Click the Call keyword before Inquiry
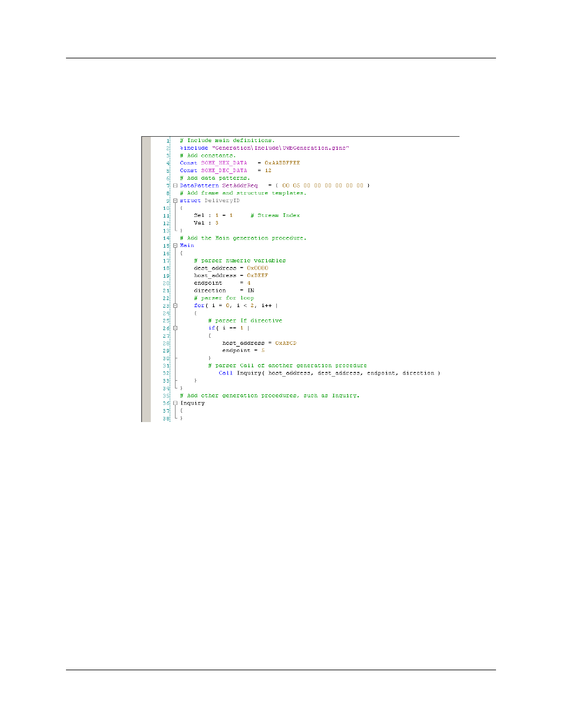This screenshot has height=728, width=562. coord(226,373)
